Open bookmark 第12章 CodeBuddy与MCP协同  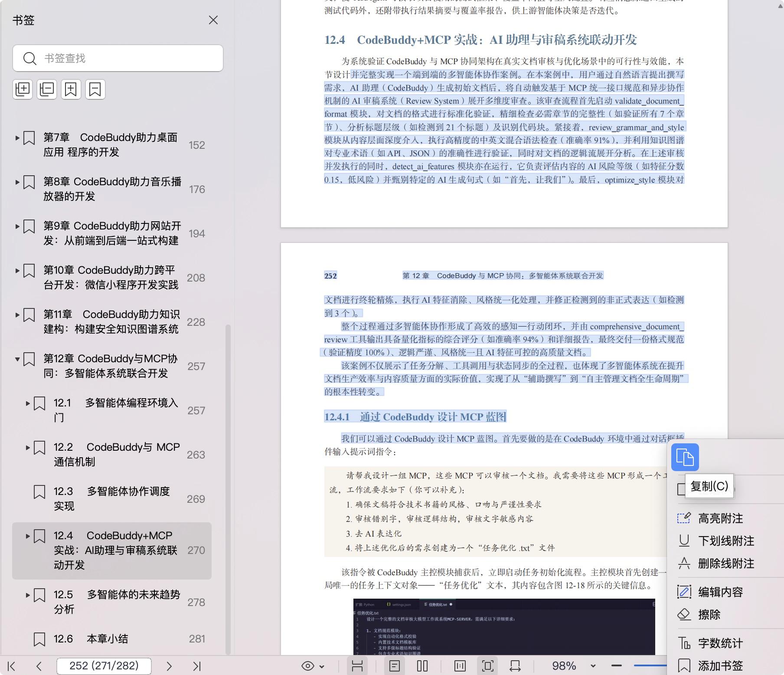111,366
